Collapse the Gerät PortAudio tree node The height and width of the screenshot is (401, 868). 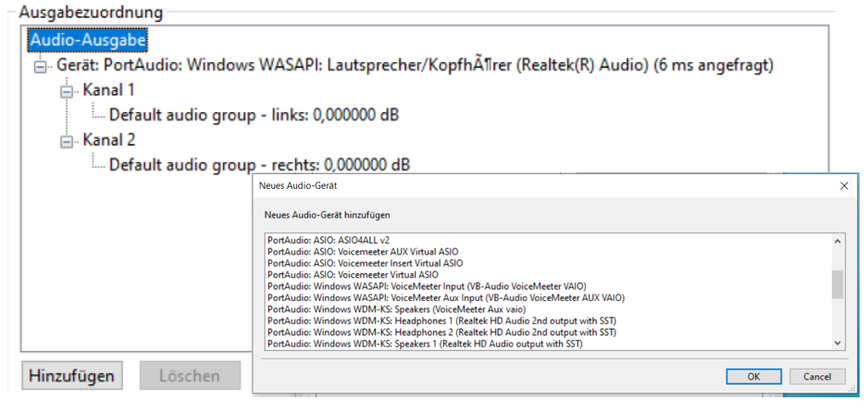39,67
